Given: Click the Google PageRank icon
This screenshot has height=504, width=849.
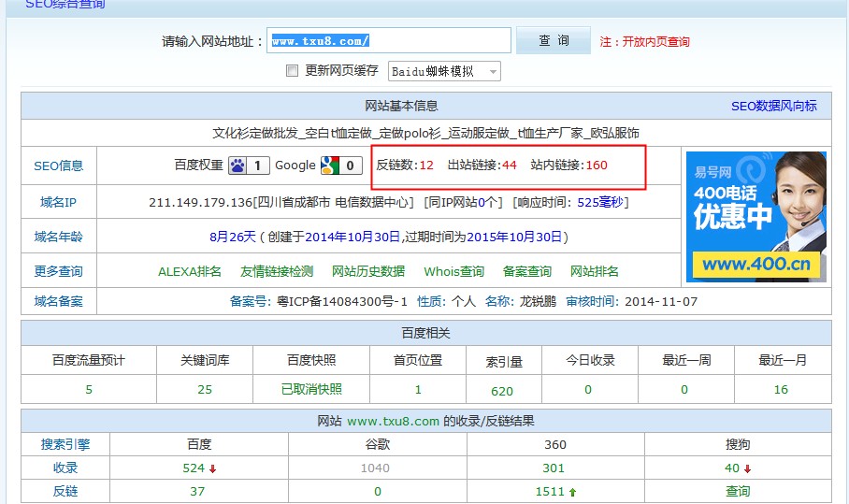Looking at the screenshot, I should point(329,166).
